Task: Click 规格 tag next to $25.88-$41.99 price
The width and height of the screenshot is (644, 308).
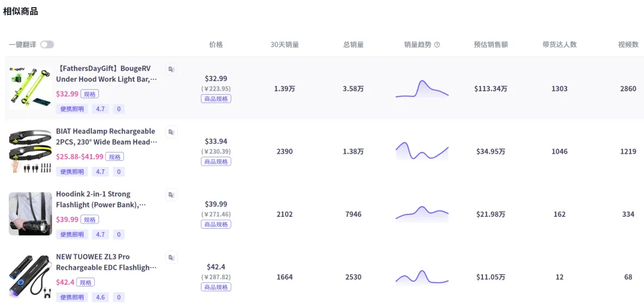Action: pos(114,157)
